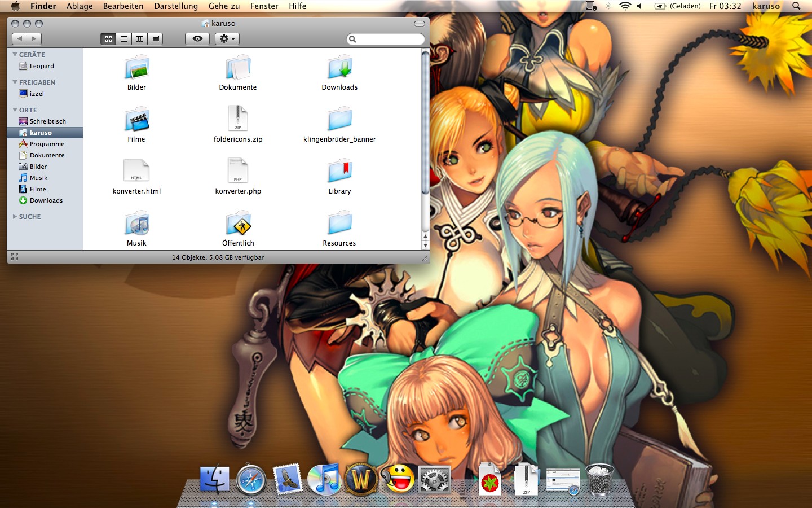Select Downloads in the sidebar
The height and width of the screenshot is (508, 812).
[x=45, y=200]
